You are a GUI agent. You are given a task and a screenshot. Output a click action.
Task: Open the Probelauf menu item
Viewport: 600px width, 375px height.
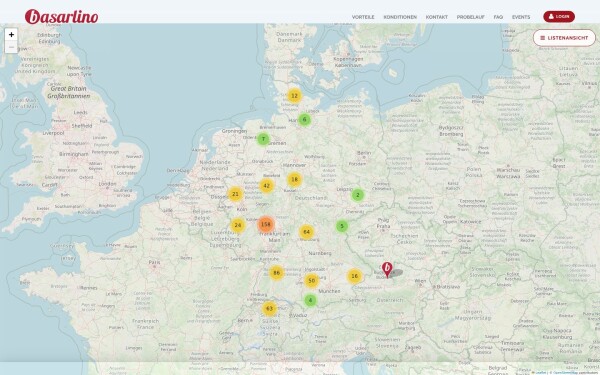click(x=471, y=17)
